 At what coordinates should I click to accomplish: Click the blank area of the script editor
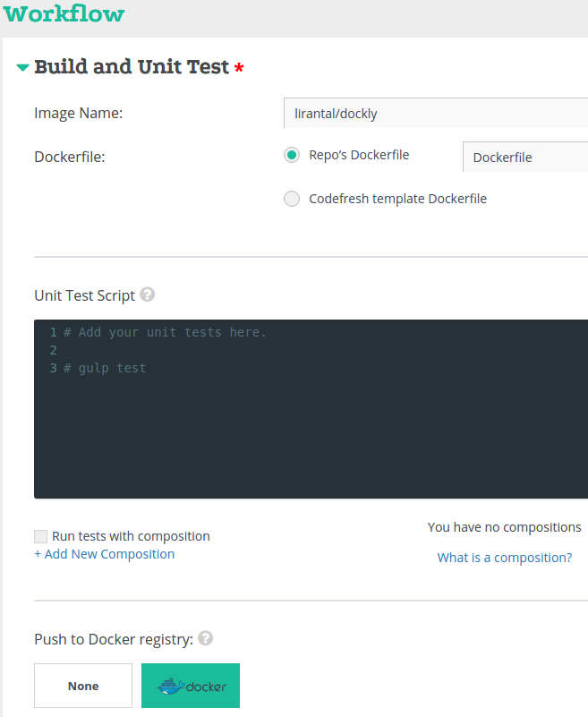pyautogui.click(x=313, y=439)
